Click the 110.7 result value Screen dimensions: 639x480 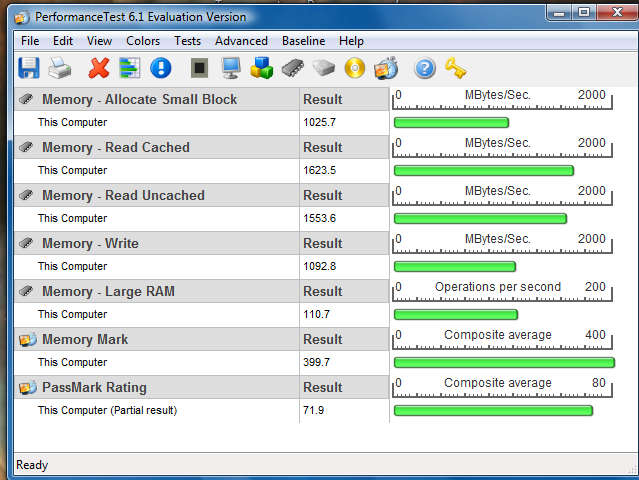click(316, 315)
